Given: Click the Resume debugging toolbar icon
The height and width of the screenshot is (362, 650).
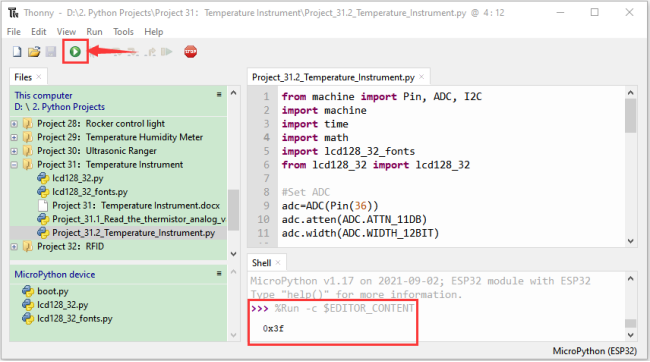Looking at the screenshot, I should [167, 52].
